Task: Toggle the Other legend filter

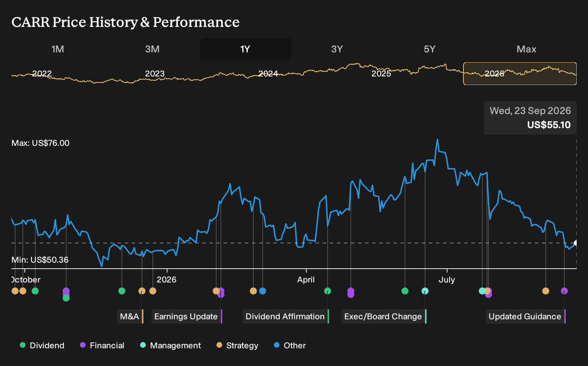Action: coord(290,345)
